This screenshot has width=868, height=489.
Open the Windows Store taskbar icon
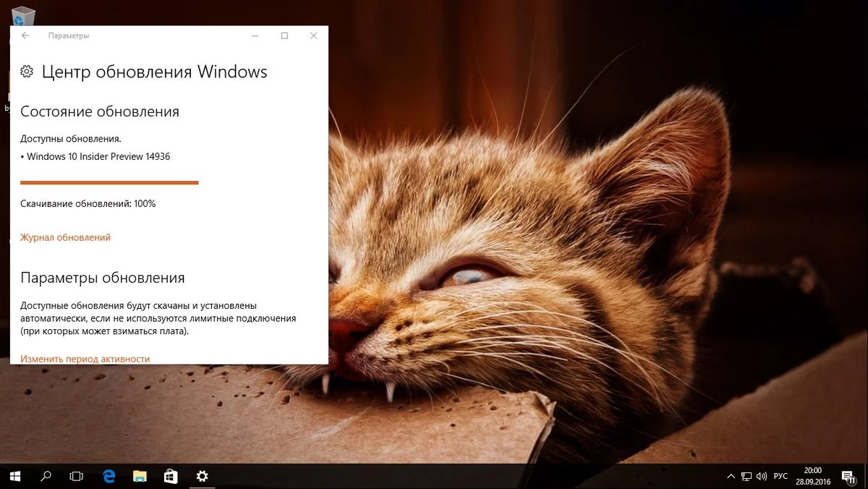[171, 476]
